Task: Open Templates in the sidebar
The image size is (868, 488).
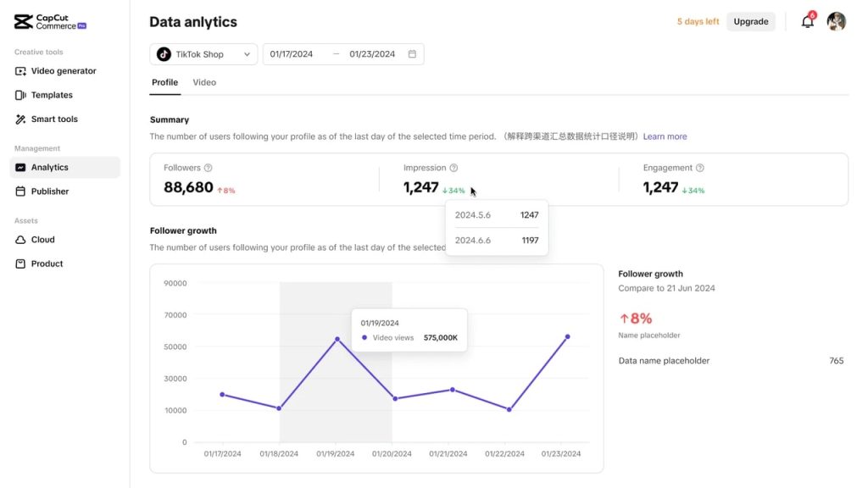Action: [x=52, y=95]
